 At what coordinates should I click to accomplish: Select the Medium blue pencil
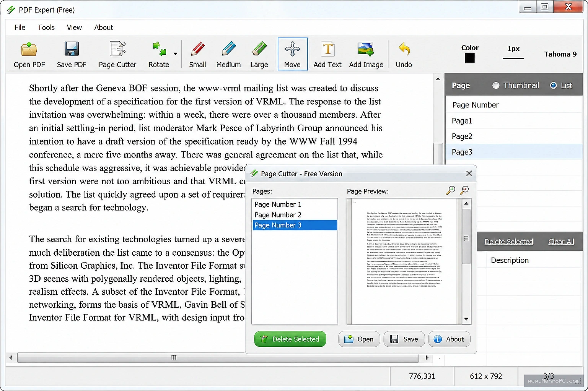(228, 54)
